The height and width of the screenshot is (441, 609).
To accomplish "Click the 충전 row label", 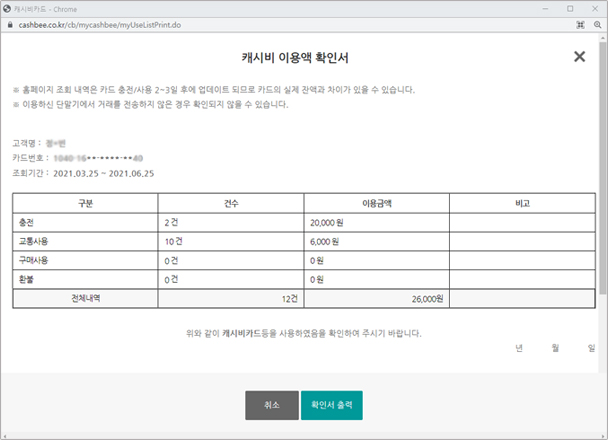I will [x=26, y=223].
